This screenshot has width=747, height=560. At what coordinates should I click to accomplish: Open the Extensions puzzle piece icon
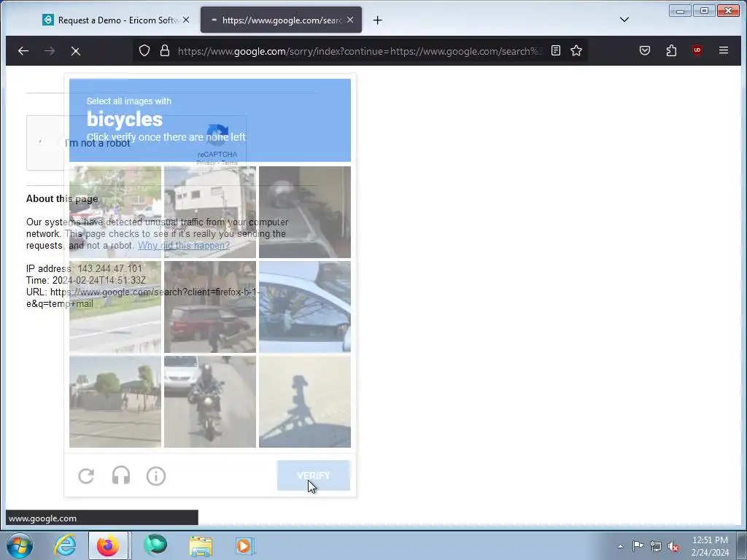click(x=671, y=50)
